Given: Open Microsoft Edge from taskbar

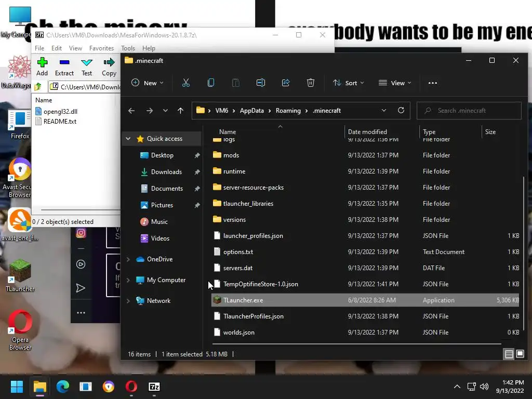Looking at the screenshot, I should [x=63, y=387].
